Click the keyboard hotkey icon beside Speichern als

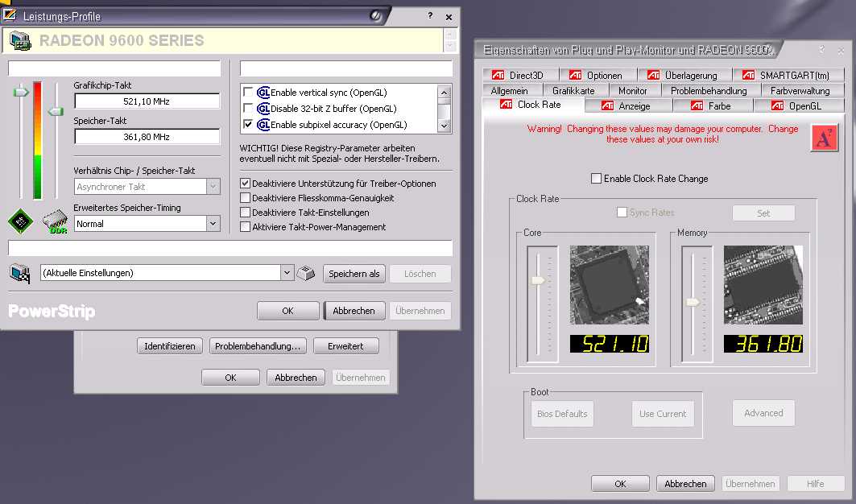pos(306,273)
